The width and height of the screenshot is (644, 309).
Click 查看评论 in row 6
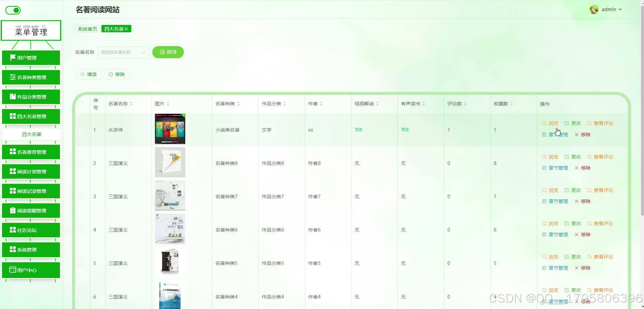tap(600, 290)
